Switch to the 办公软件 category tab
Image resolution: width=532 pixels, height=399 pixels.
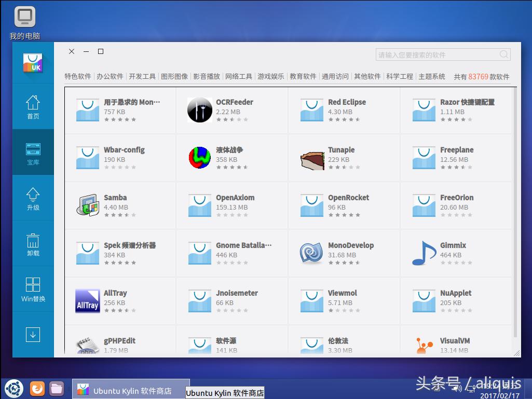(110, 76)
